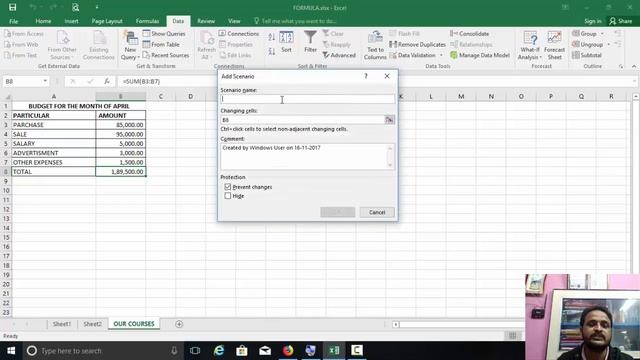Click Connections in the ribbon
The image size is (640, 360).
[239, 33]
